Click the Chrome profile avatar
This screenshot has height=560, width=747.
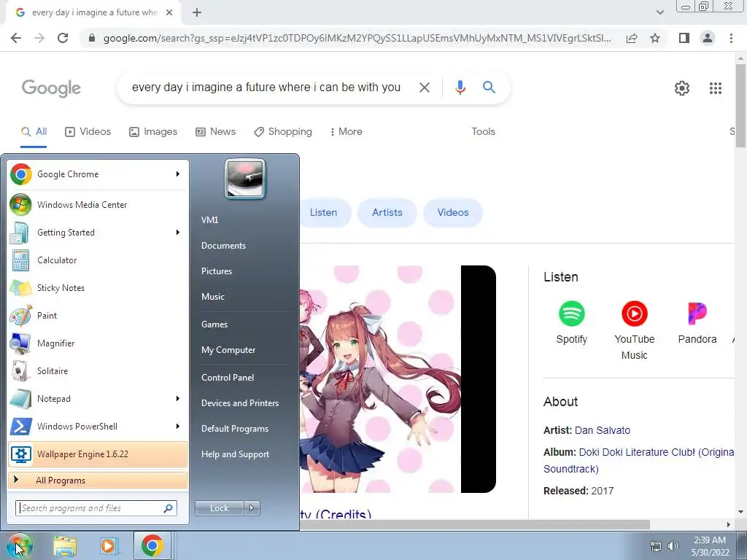click(x=708, y=38)
